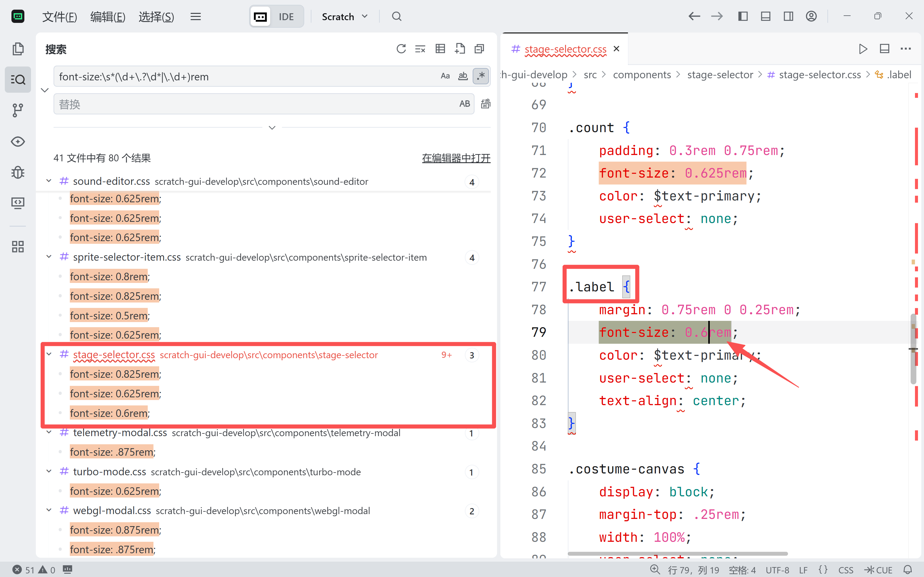924x577 pixels.
Task: Toggle whole word match in search
Action: point(463,76)
